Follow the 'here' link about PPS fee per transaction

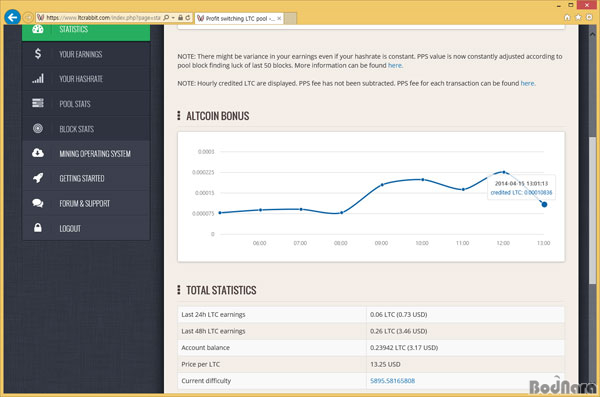click(x=527, y=83)
